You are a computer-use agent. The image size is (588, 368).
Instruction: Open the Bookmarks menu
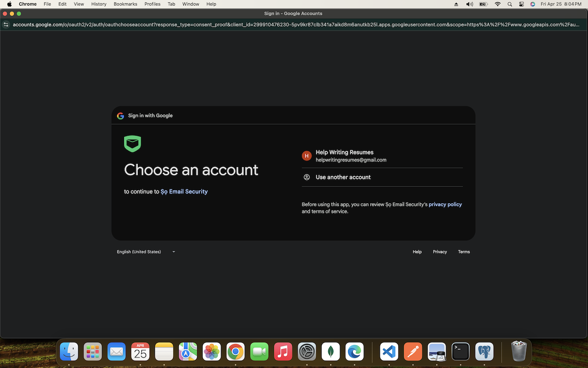[x=125, y=4]
